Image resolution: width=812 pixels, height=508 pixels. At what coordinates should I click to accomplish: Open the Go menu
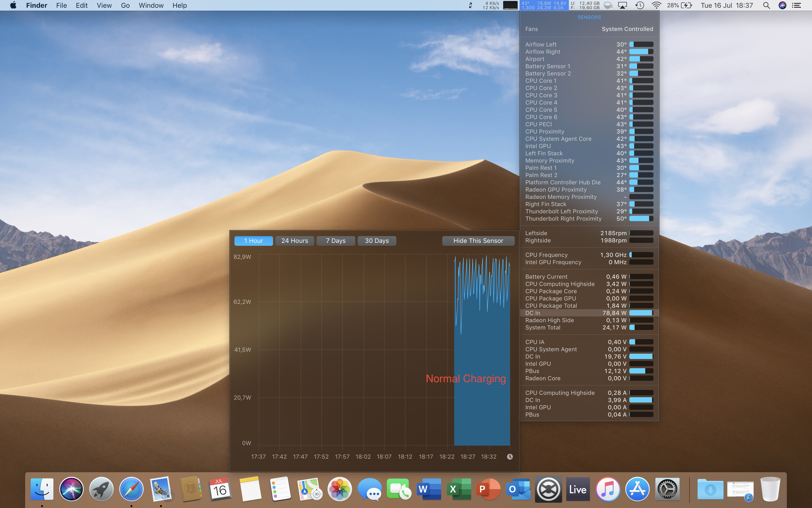(125, 5)
